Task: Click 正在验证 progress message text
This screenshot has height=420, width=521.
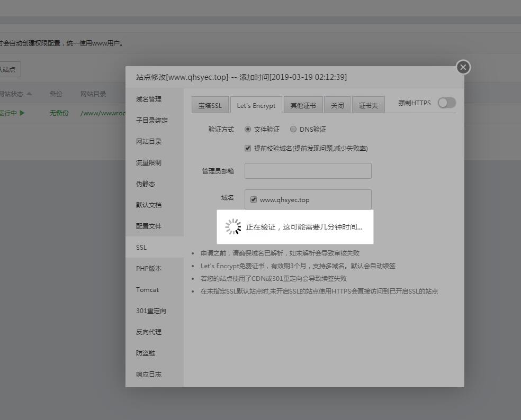Action: [x=304, y=227]
